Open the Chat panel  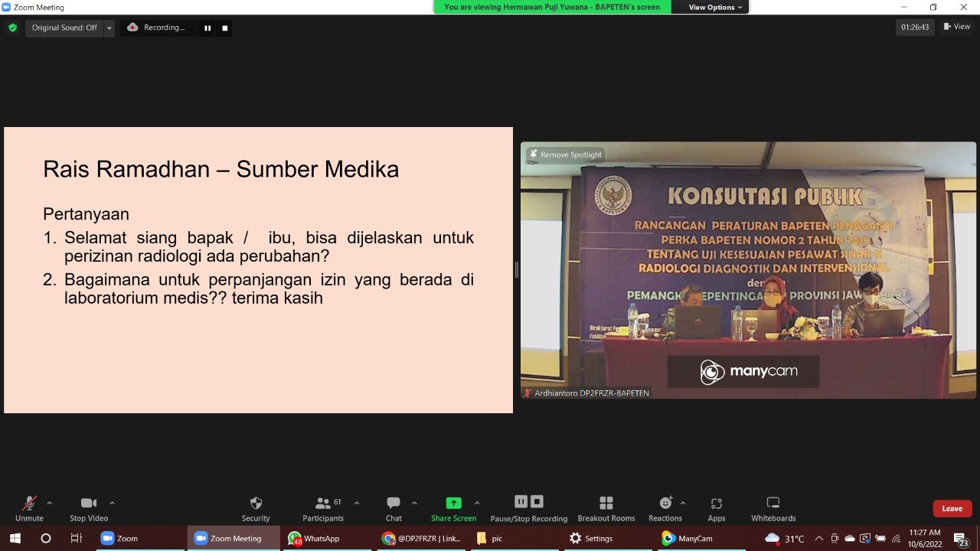[x=394, y=504]
